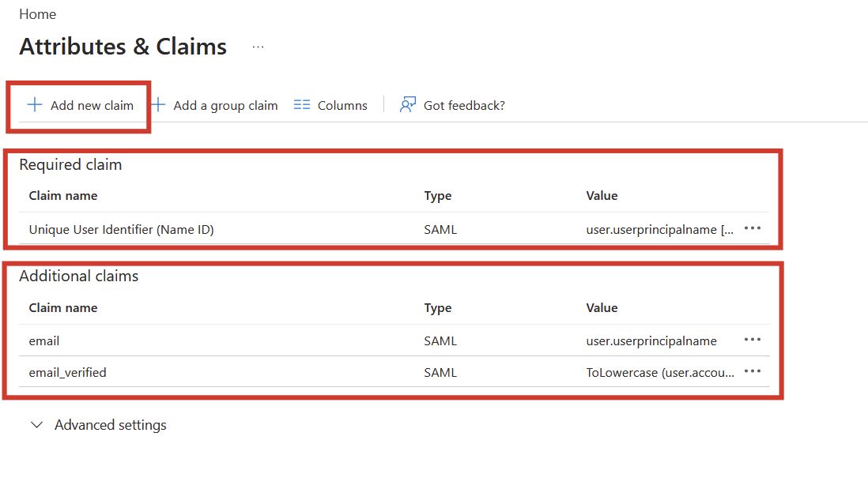Select the Add new claim text
Viewport: 868px width, 489px height.
click(92, 105)
